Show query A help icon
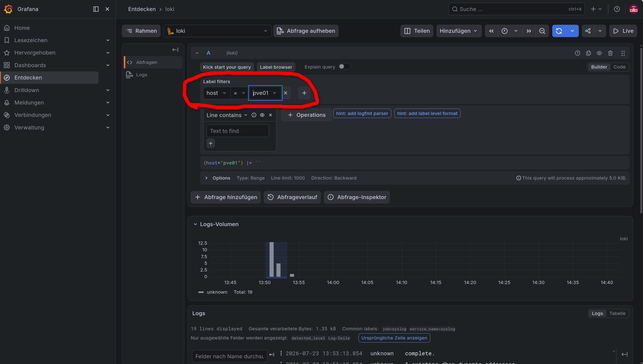643x364 pixels. pos(577,53)
